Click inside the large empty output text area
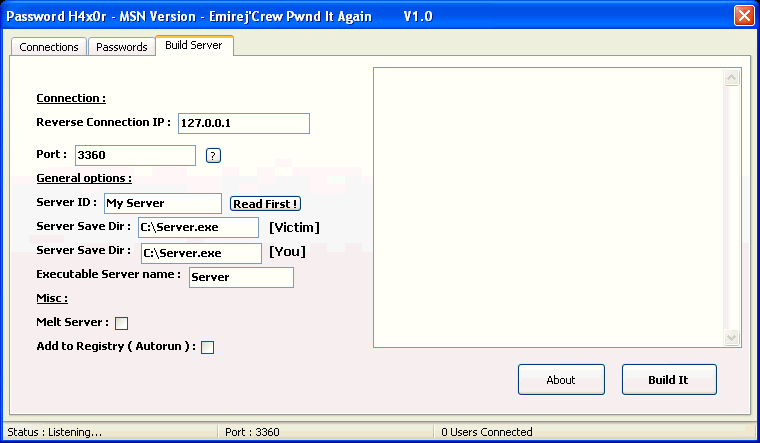Screen dimensions: 760x443 click(548, 207)
